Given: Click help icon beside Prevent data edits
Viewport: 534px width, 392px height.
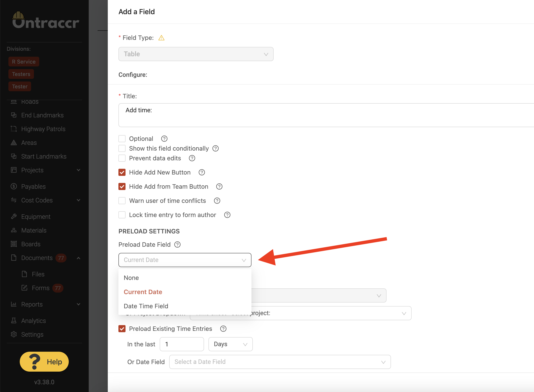Looking at the screenshot, I should [192, 158].
